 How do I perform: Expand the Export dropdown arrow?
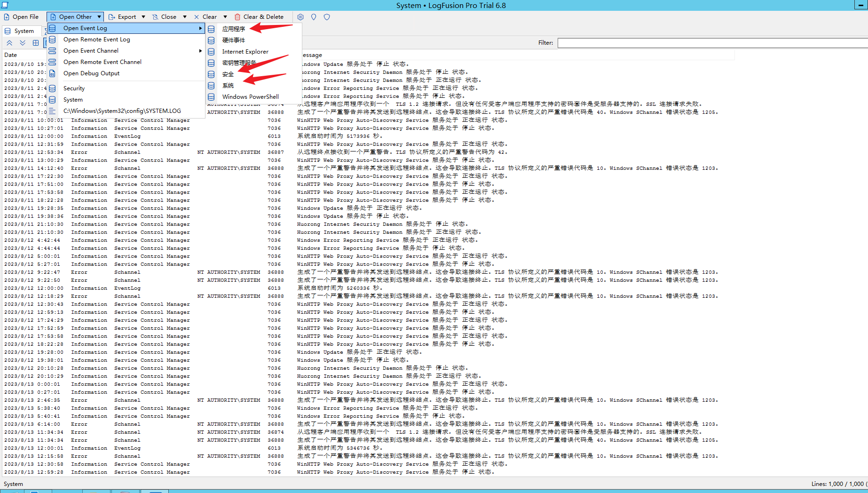click(x=143, y=17)
